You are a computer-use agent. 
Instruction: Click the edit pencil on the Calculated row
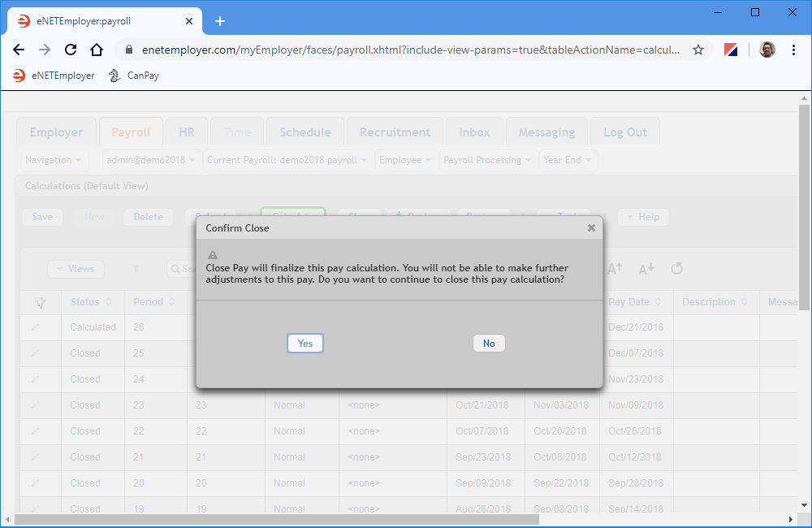point(35,327)
